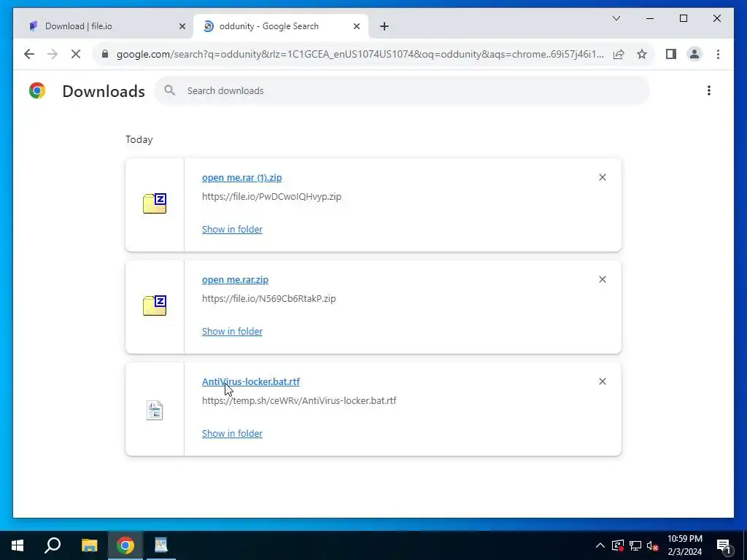Show open me.rar.zip in folder
Screen dimensions: 747x560
point(232,332)
